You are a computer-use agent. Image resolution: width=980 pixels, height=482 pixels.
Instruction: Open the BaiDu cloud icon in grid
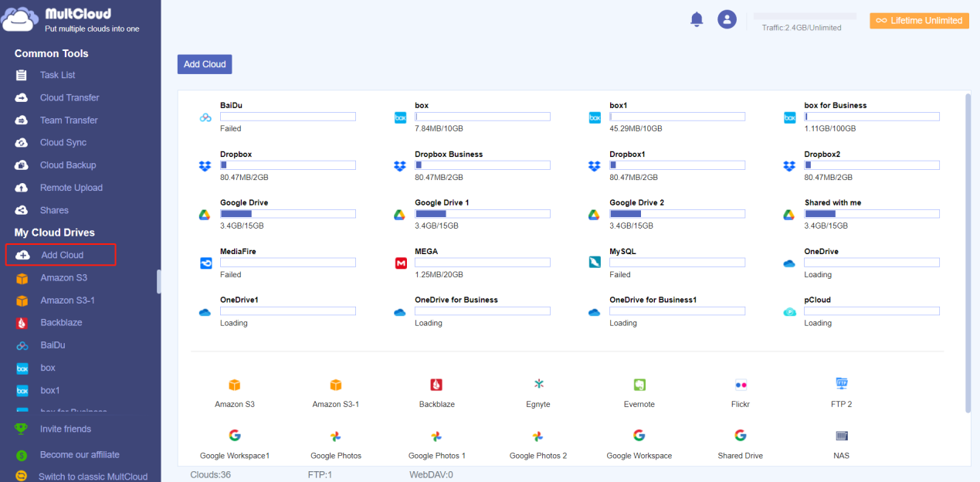click(x=205, y=117)
